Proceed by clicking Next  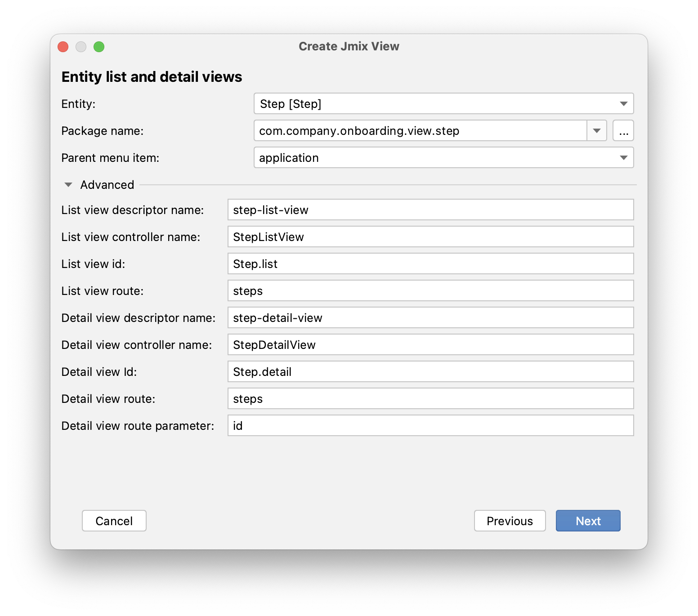[x=588, y=521]
